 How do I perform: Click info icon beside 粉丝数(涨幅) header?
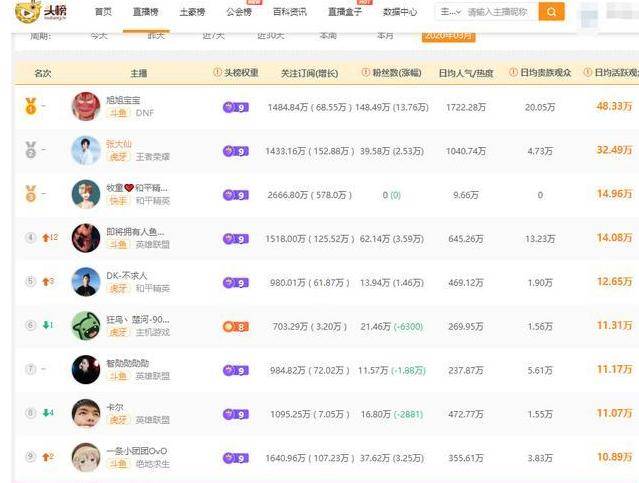click(366, 73)
